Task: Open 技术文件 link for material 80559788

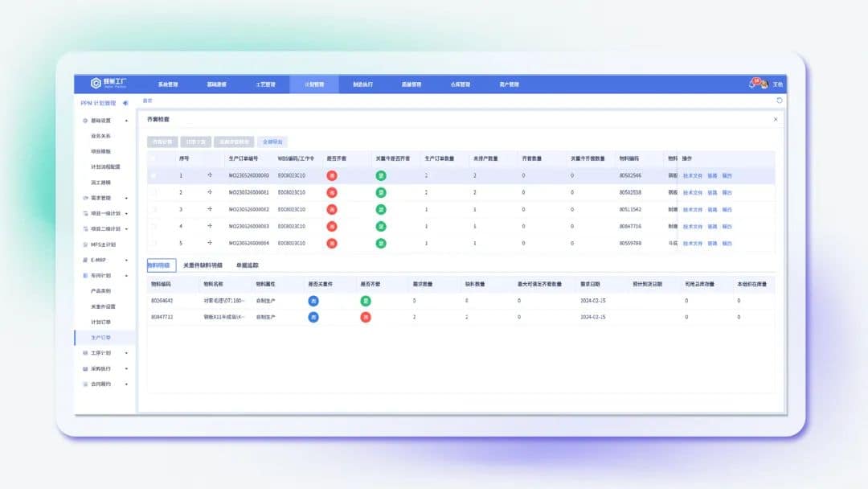Action: pyautogui.click(x=693, y=243)
